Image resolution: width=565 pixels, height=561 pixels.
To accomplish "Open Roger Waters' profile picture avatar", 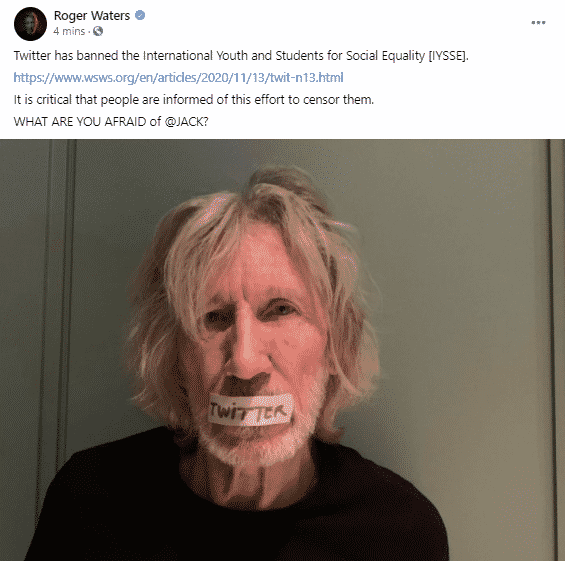I will point(30,24).
